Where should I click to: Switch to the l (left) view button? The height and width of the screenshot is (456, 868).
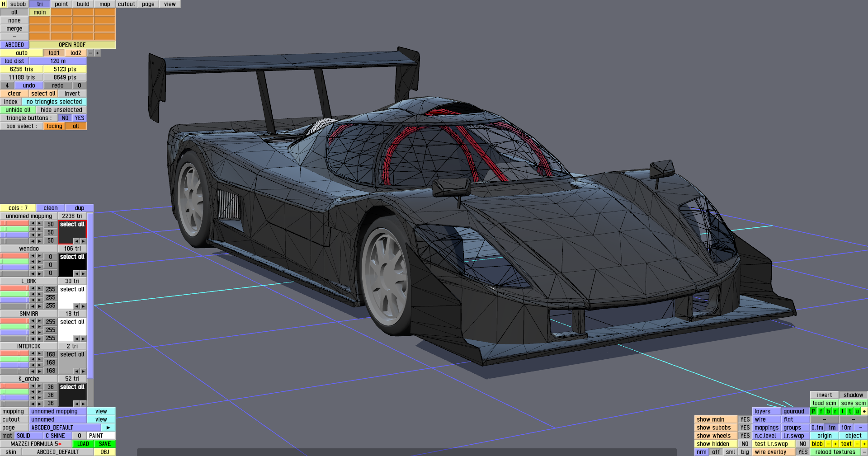coord(843,411)
